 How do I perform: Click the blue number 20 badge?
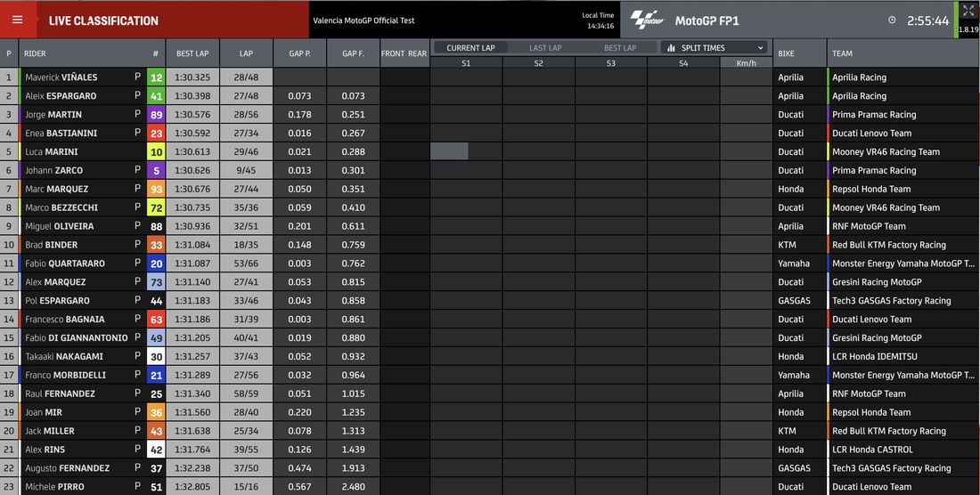156,264
